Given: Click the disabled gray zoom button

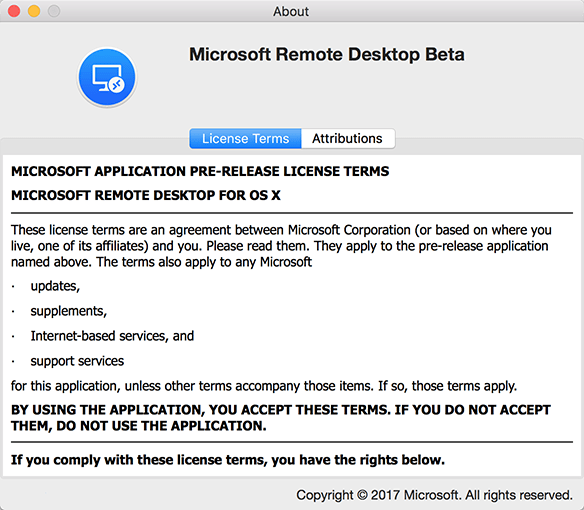Looking at the screenshot, I should tap(54, 11).
